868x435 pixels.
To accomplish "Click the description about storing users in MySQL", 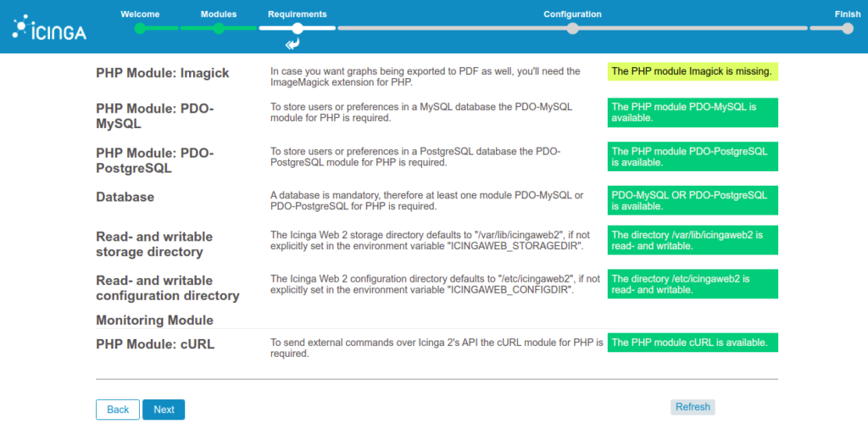I will coord(421,112).
